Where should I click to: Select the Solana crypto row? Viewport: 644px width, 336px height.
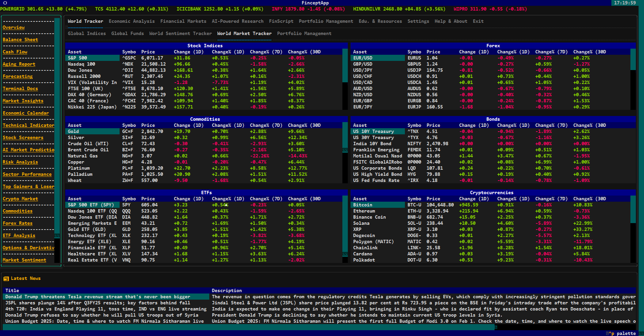pyautogui.click(x=490, y=223)
